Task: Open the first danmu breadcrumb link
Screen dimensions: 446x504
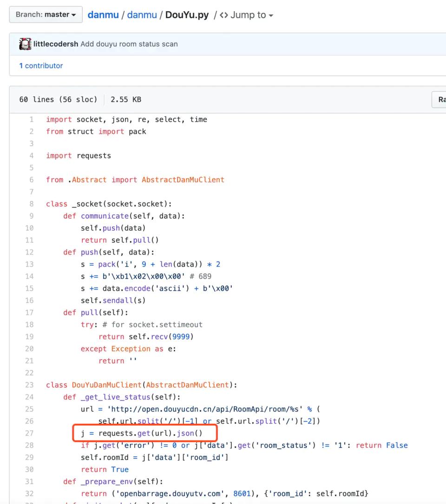Action: [x=103, y=15]
